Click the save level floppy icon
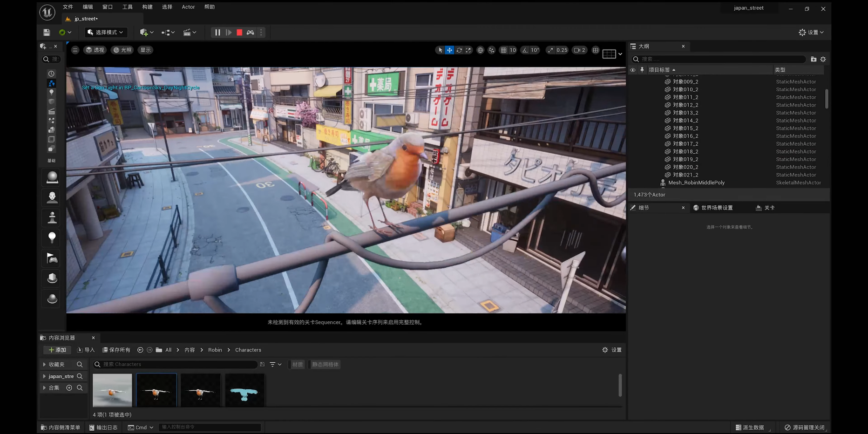Screen dimensions: 868x434 (47, 33)
